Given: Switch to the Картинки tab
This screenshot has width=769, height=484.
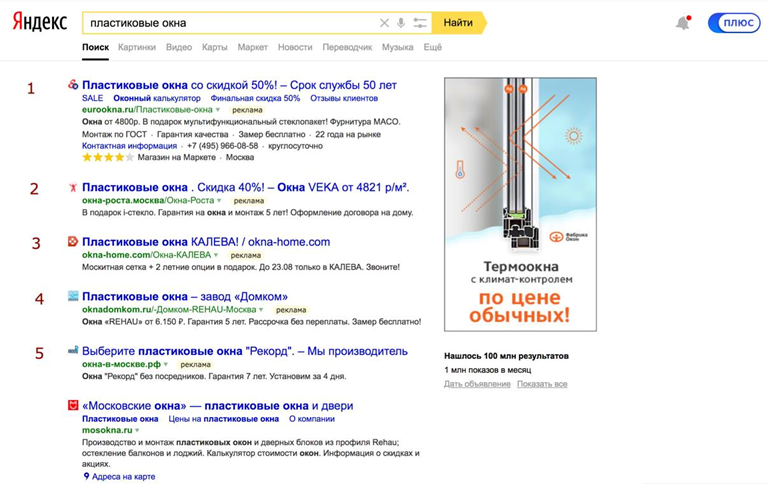Looking at the screenshot, I should point(137,47).
